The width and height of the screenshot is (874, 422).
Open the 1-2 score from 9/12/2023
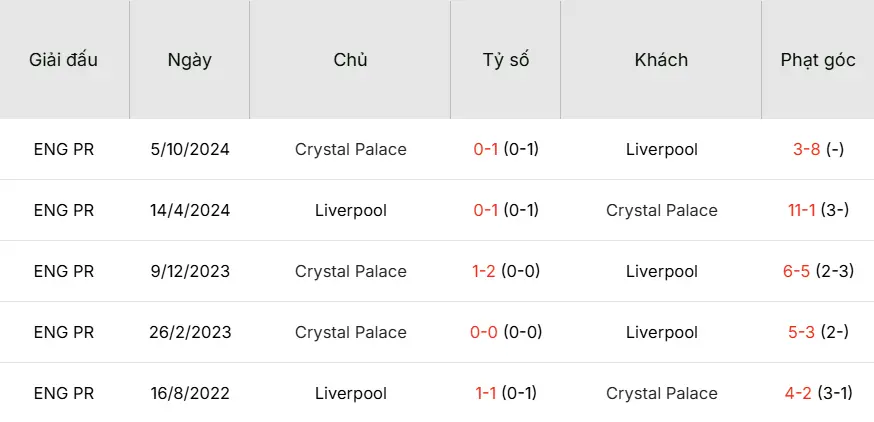(486, 272)
